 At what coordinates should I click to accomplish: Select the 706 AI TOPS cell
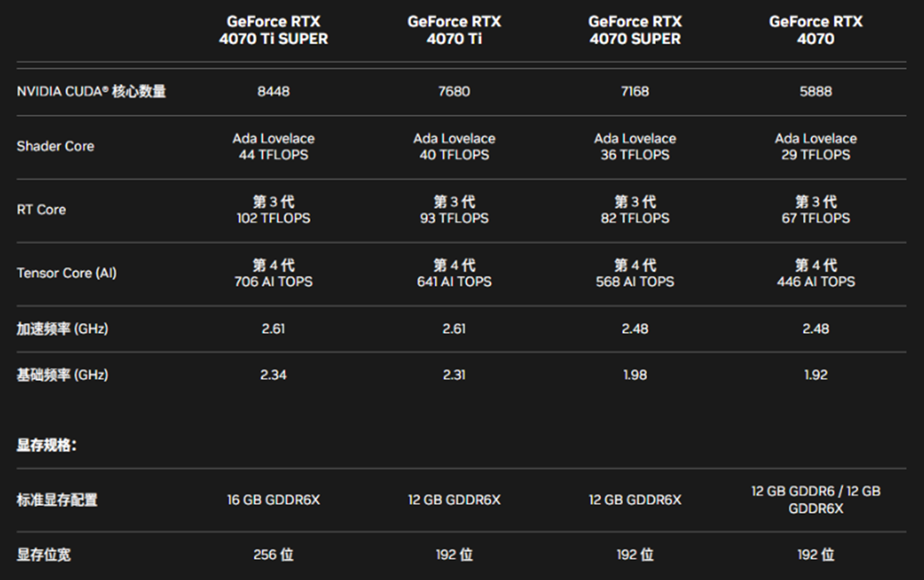tap(273, 282)
